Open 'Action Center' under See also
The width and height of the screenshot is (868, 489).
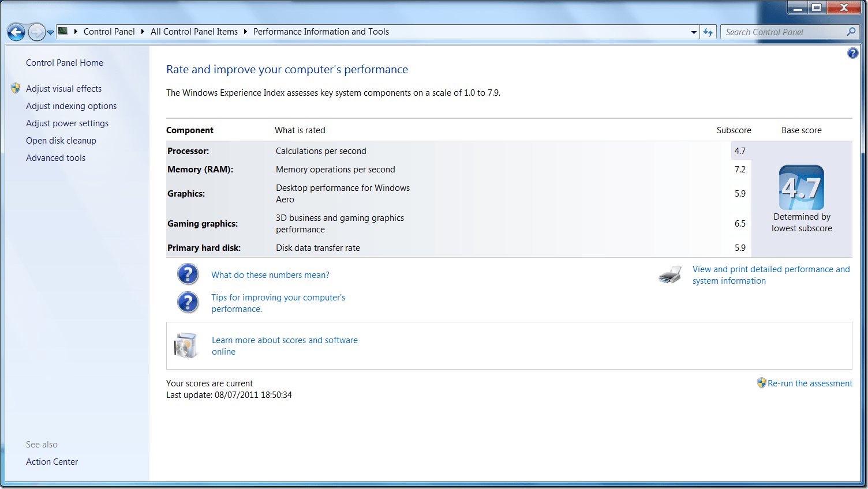pyautogui.click(x=52, y=462)
